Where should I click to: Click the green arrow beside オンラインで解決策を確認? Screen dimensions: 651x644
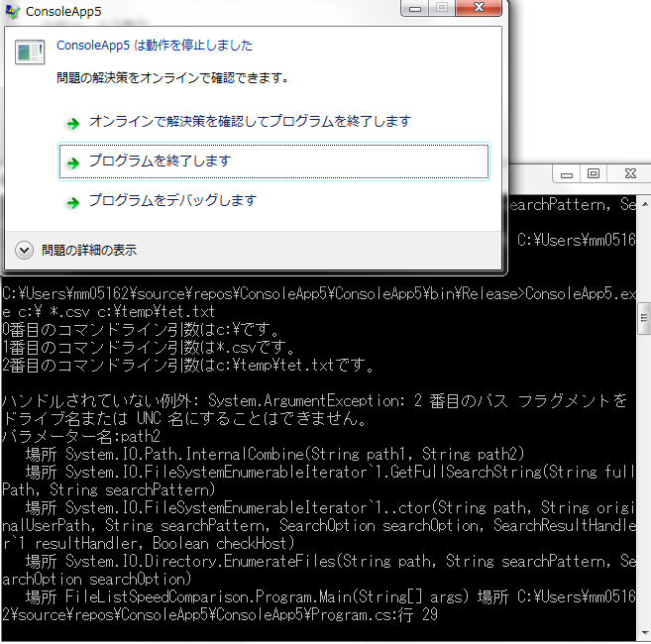coord(72,123)
